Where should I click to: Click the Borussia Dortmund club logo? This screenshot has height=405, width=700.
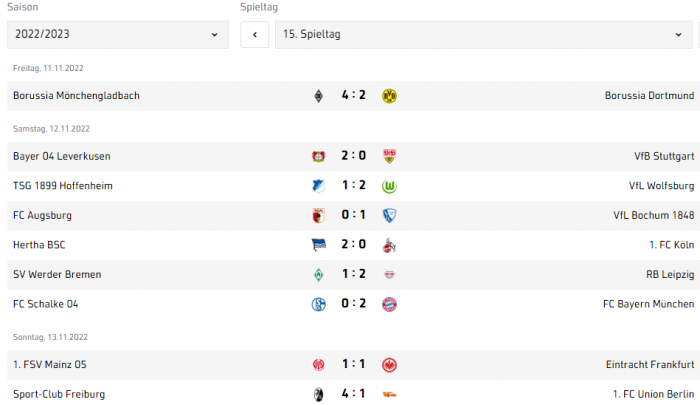(390, 96)
